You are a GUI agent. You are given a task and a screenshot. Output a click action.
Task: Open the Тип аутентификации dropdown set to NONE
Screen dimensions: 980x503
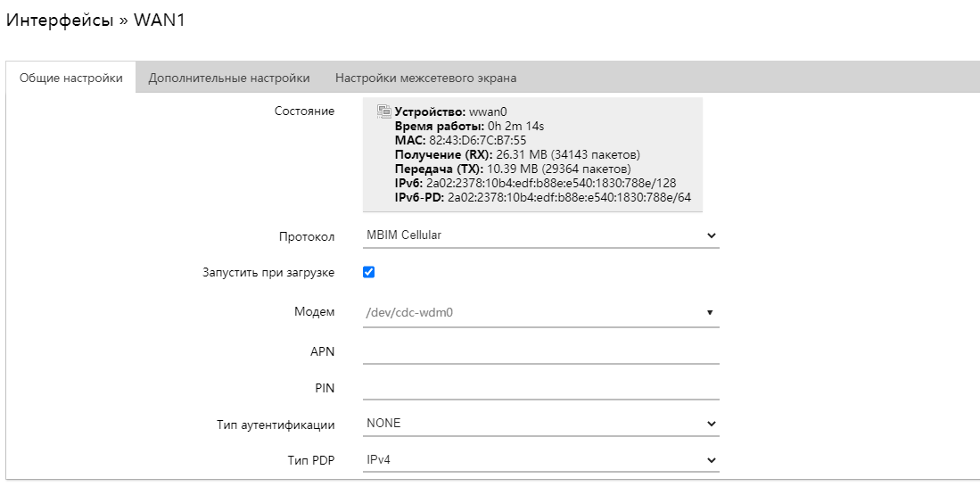point(540,424)
